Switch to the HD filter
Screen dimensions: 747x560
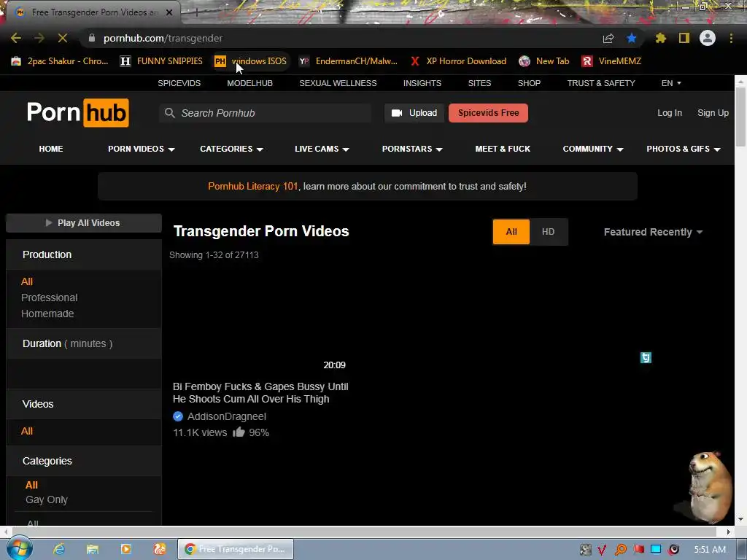(x=549, y=232)
